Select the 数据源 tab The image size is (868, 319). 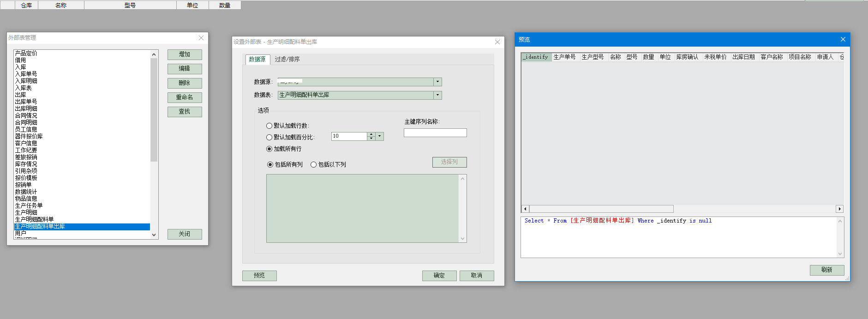pos(257,60)
